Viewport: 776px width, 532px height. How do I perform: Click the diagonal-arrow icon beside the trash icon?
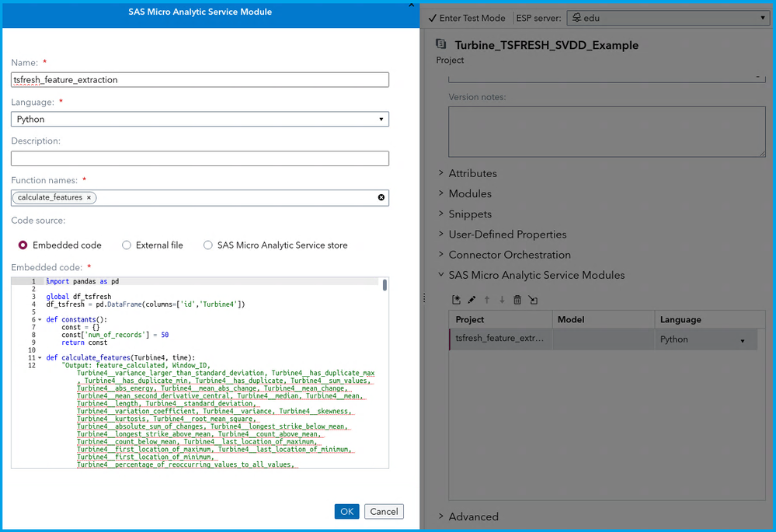[x=533, y=300]
